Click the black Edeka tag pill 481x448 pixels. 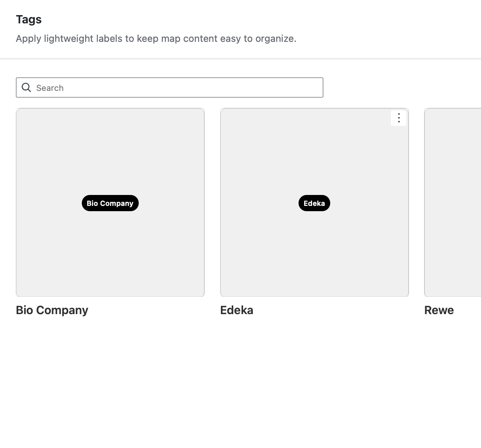tap(314, 203)
